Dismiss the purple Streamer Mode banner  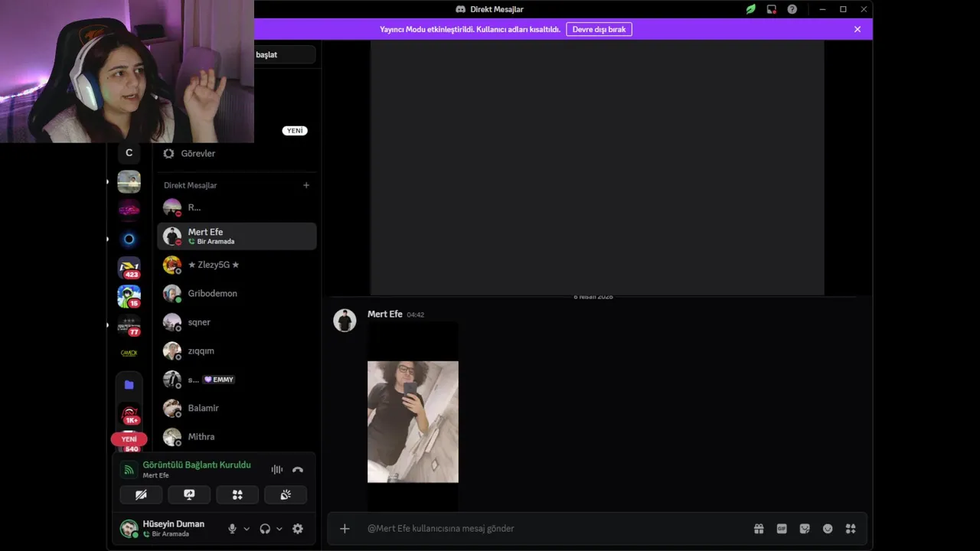pos(857,29)
